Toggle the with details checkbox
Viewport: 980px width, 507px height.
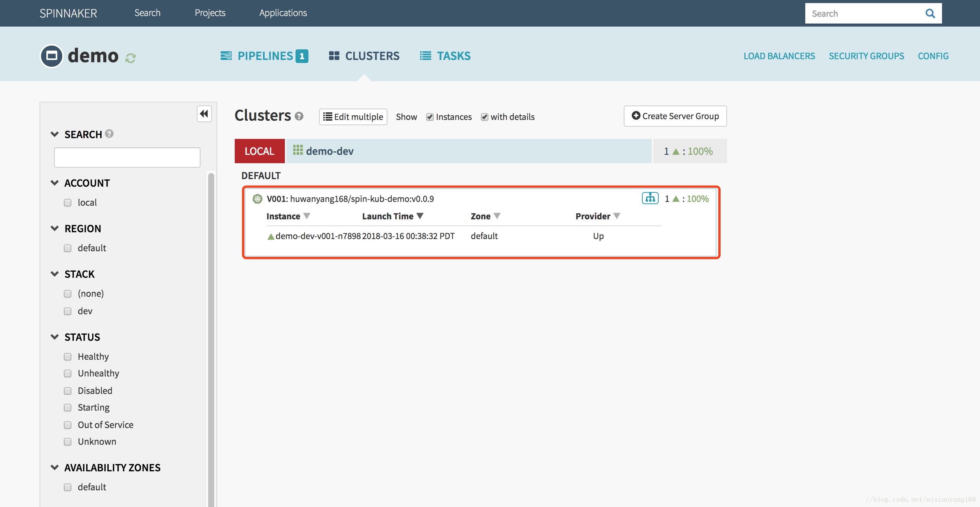tap(484, 117)
